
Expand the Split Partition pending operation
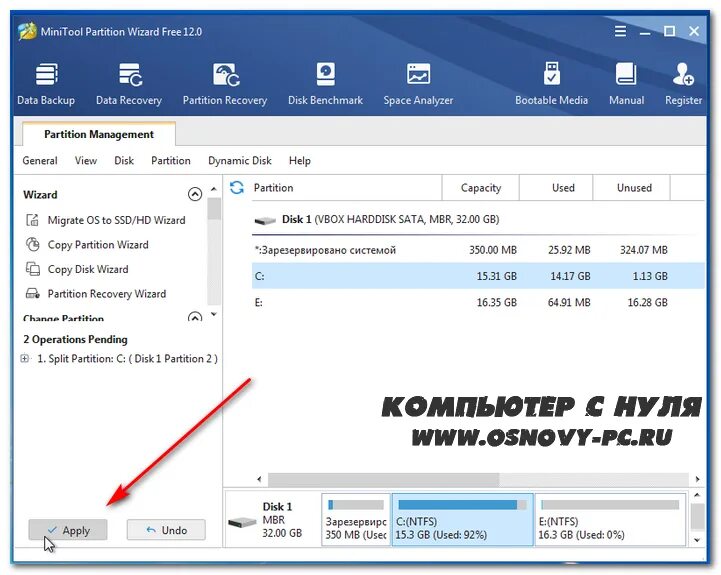[x=25, y=358]
